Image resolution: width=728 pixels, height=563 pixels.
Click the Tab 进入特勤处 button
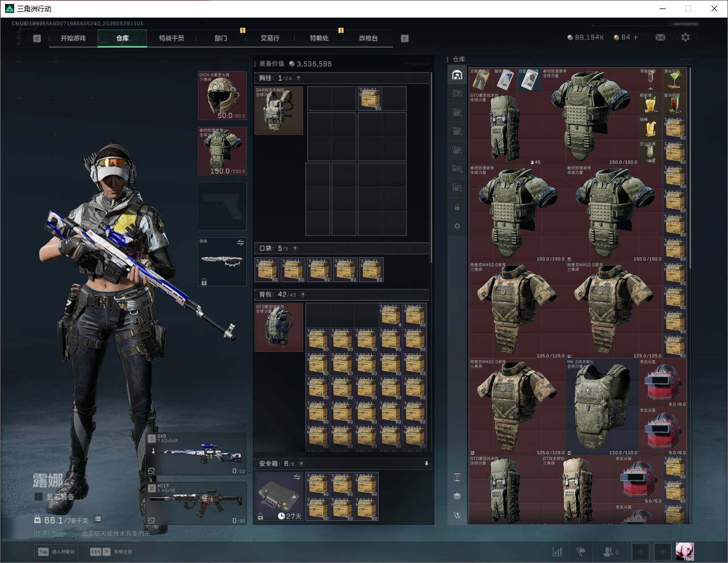pos(57,552)
